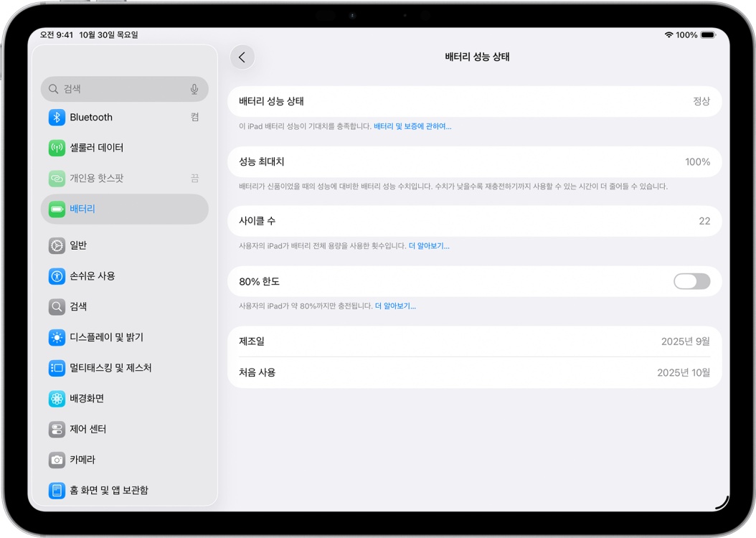Tap the 처음 사용 2025년 10월 row
756x538 pixels.
[x=474, y=372]
